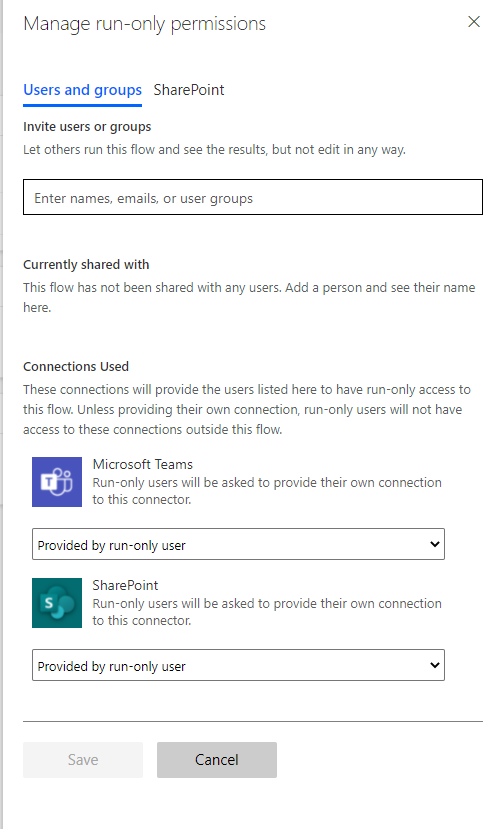This screenshot has width=502, height=829.
Task: Click the Invite users or groups heading
Action: click(87, 127)
